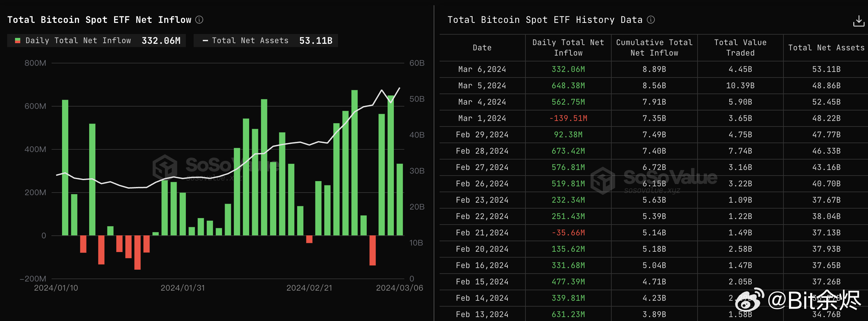
Task: Select the Feb 15,2024 date cell
Action: point(482,282)
